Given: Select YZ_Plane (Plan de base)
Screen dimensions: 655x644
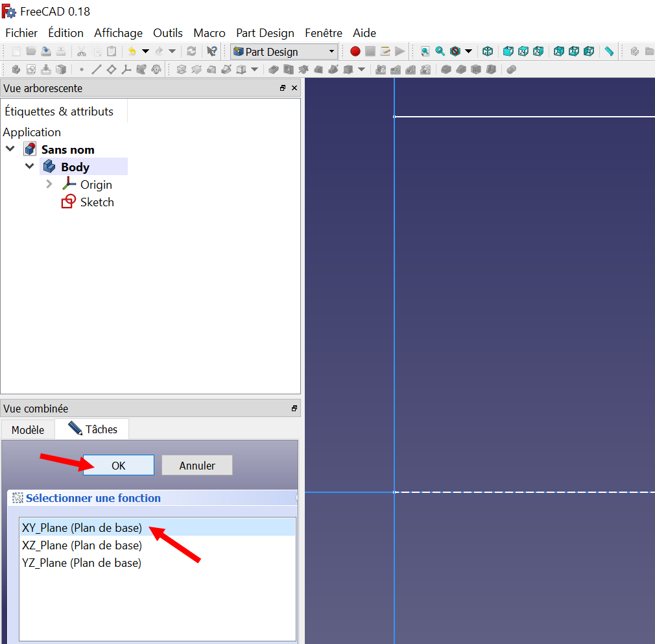Looking at the screenshot, I should tap(157, 563).
